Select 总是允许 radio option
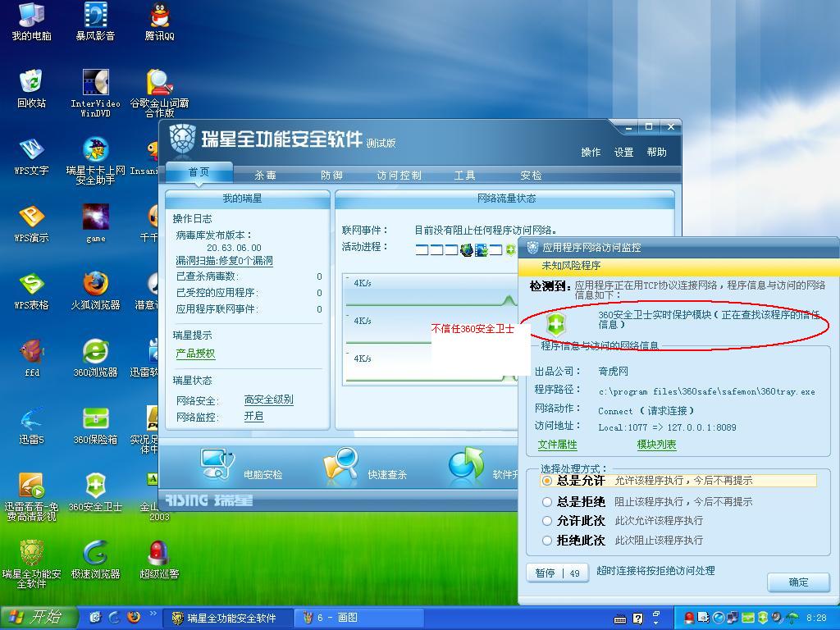 tap(546, 481)
